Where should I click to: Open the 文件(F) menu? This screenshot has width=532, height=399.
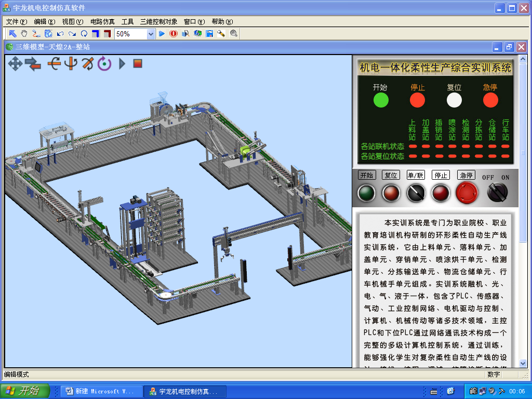16,22
